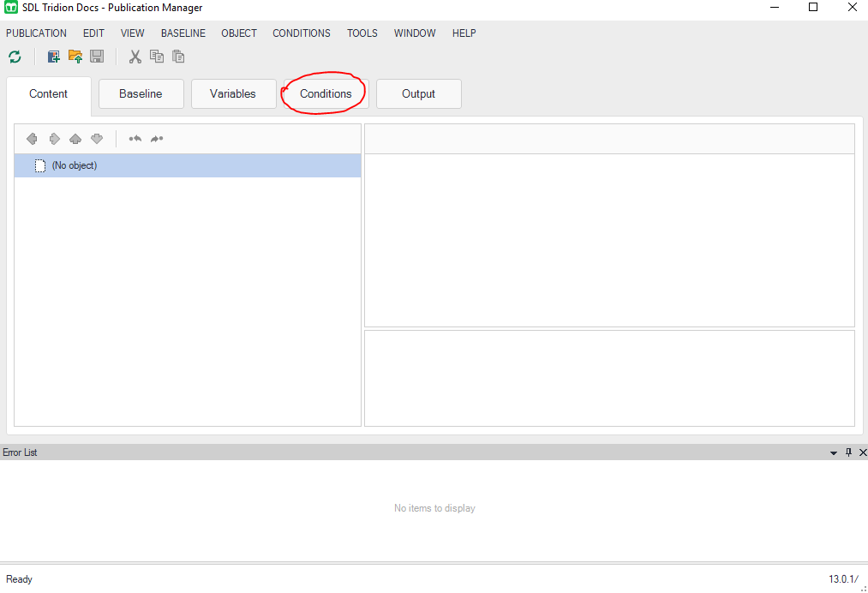Open the Error List window position dropdown
The image size is (868, 593).
[x=834, y=452]
